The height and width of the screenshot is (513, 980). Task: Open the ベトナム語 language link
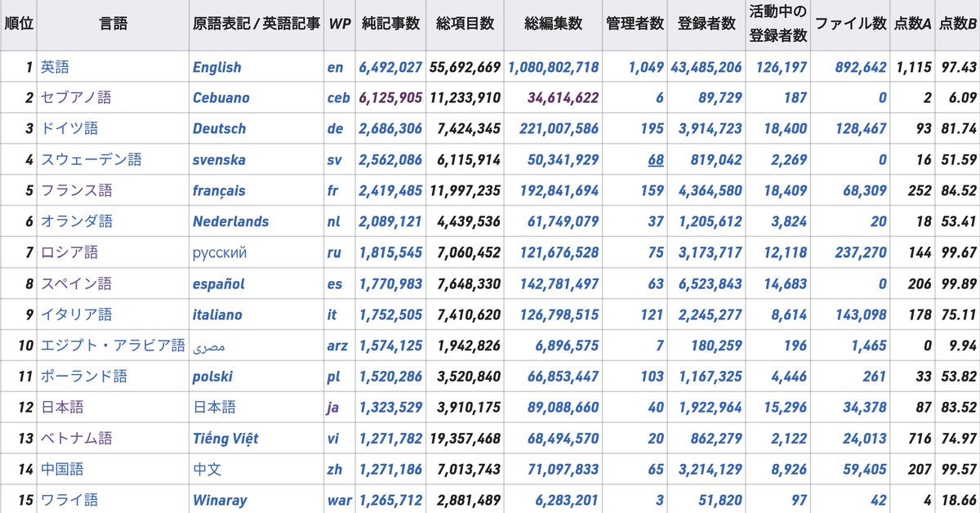pos(76,438)
